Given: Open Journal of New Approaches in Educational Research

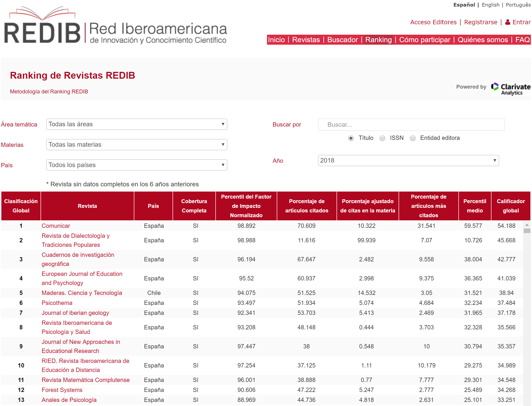Looking at the screenshot, I should point(81,346).
